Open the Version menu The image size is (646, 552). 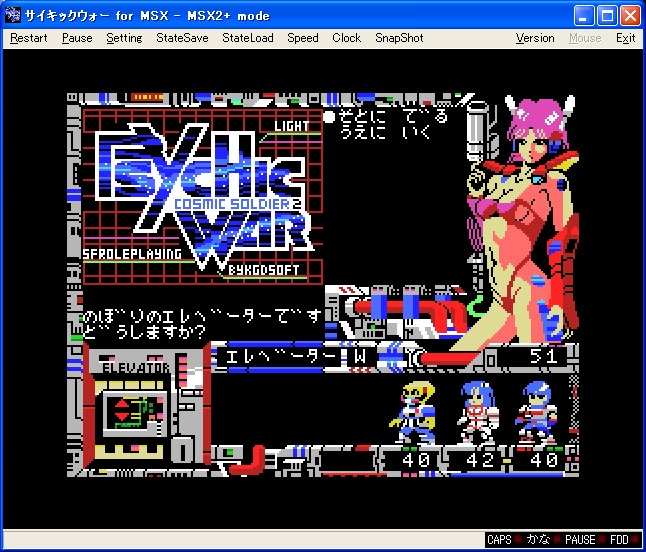pyautogui.click(x=535, y=38)
